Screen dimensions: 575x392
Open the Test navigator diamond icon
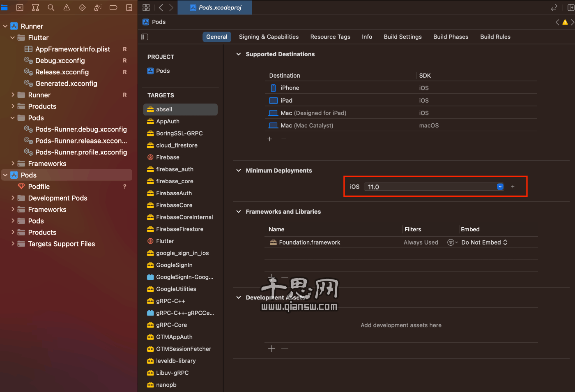82,7
